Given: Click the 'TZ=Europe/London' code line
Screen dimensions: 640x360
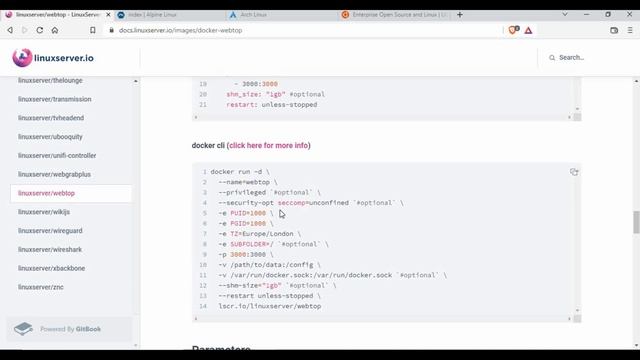Looking at the screenshot, I should tap(260, 234).
